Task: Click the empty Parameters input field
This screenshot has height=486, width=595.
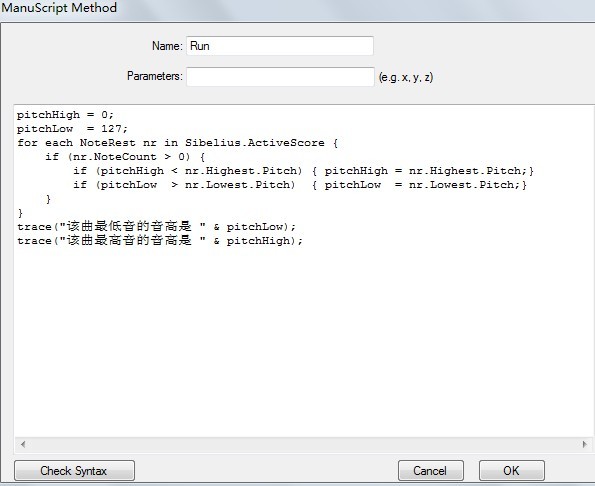Action: click(x=280, y=77)
